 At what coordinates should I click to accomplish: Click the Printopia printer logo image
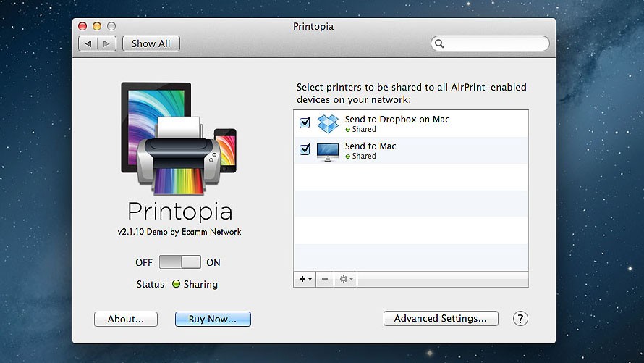[178, 139]
